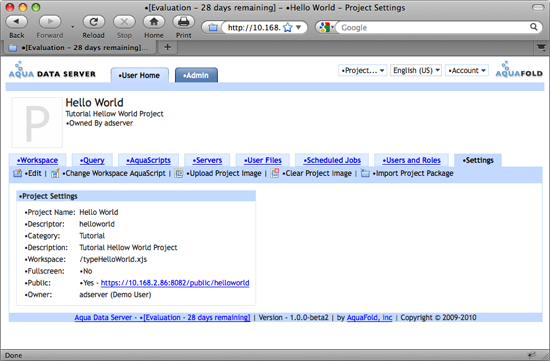Viewport: 550px width, 361px height.
Task: Open the public helloworld project URL
Action: tap(175, 283)
